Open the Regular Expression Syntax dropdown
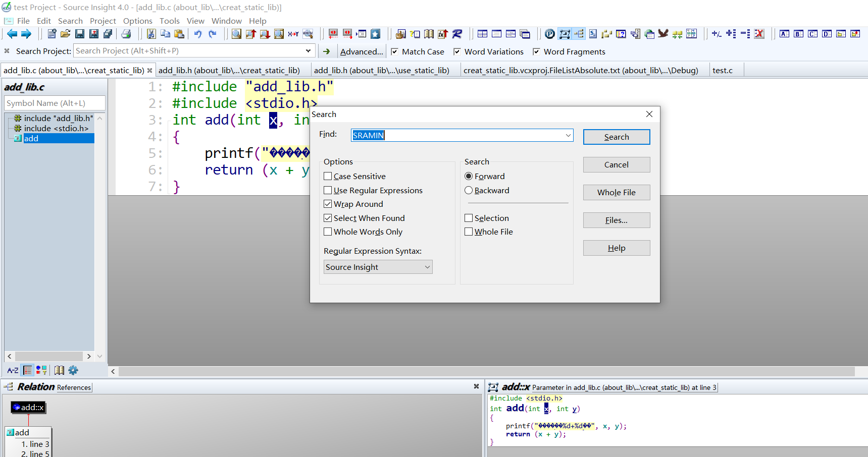 pyautogui.click(x=378, y=267)
